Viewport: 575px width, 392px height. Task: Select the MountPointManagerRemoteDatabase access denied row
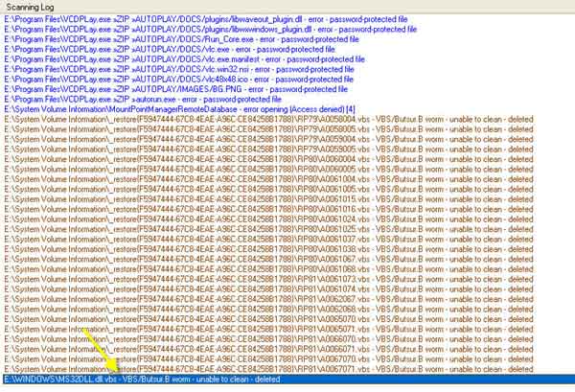point(179,109)
